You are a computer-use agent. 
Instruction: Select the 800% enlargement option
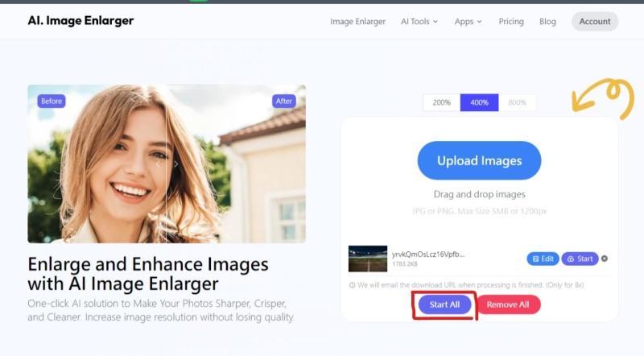[x=517, y=102]
